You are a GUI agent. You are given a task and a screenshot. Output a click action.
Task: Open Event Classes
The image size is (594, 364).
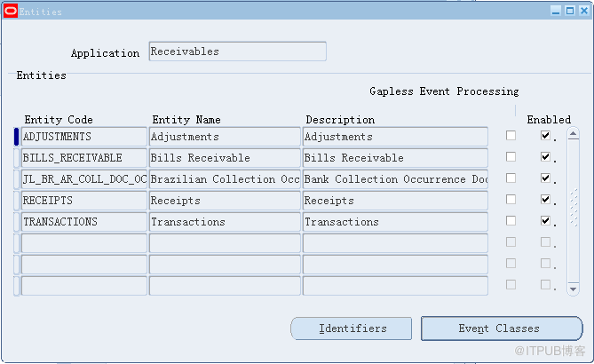click(x=502, y=328)
